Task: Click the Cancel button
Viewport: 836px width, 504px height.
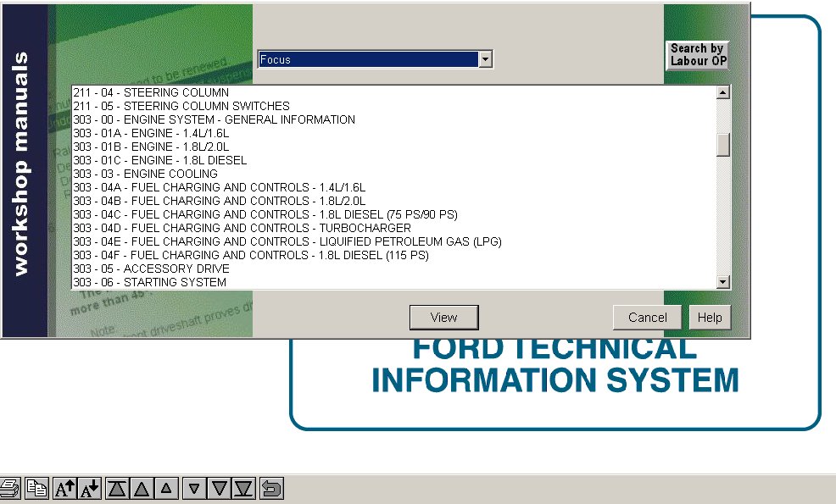Action: (x=647, y=318)
